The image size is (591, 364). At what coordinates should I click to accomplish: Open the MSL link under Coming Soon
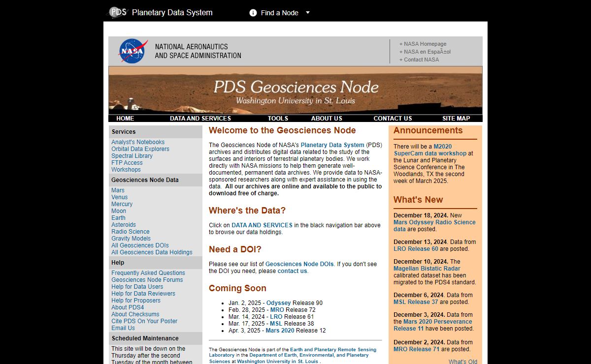click(276, 324)
